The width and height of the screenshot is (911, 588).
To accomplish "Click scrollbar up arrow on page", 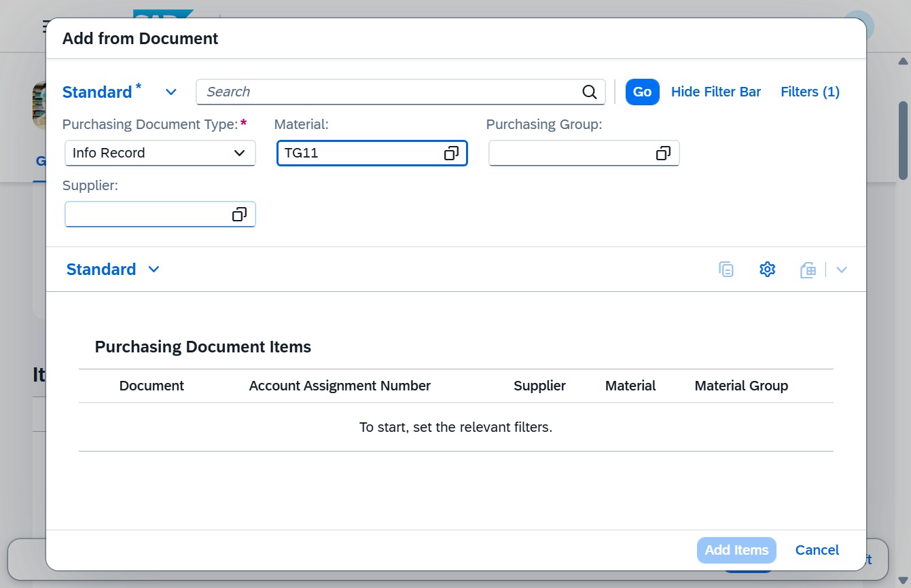I will pos(903,61).
